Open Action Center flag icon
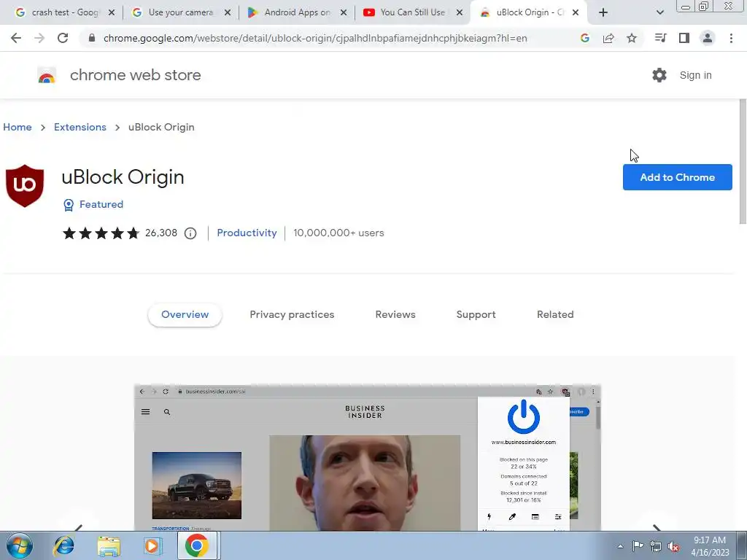The image size is (747, 560). click(x=638, y=546)
